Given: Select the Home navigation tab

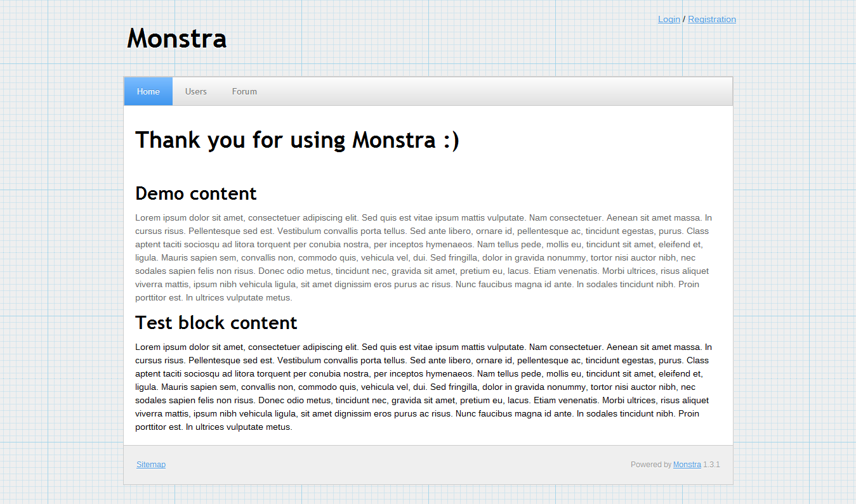Looking at the screenshot, I should [x=148, y=91].
